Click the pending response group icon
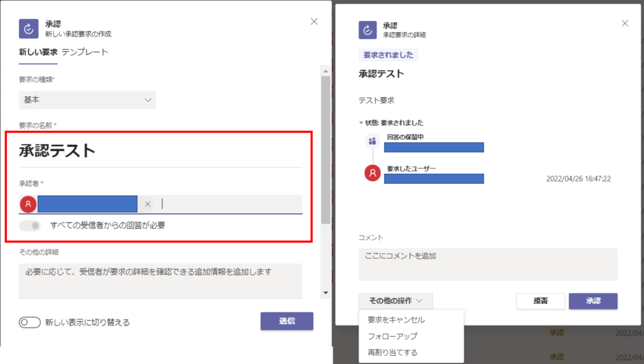 click(372, 141)
